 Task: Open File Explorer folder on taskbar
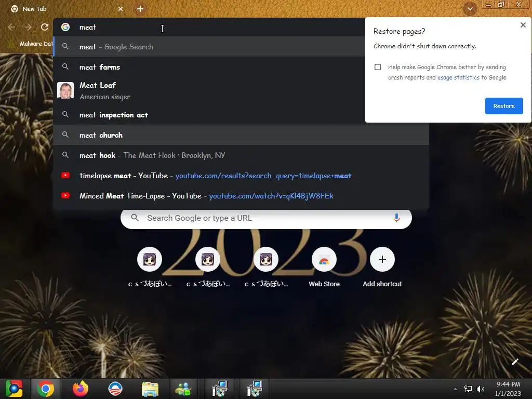click(150, 389)
